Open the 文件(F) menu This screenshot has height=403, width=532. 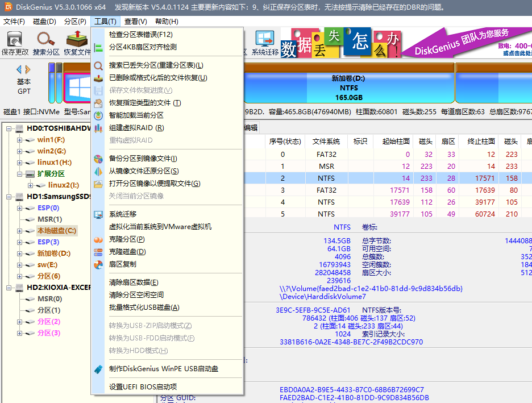(x=14, y=22)
